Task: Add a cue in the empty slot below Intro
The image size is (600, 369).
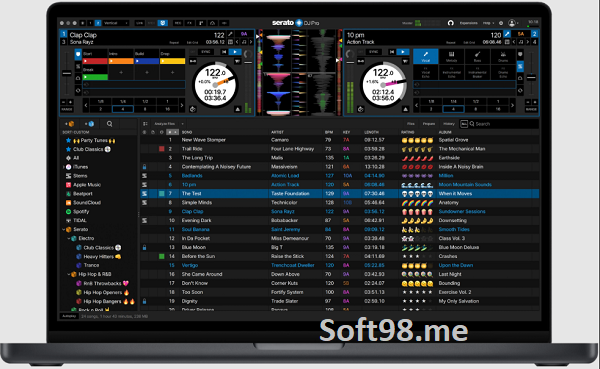Action: coord(121,72)
